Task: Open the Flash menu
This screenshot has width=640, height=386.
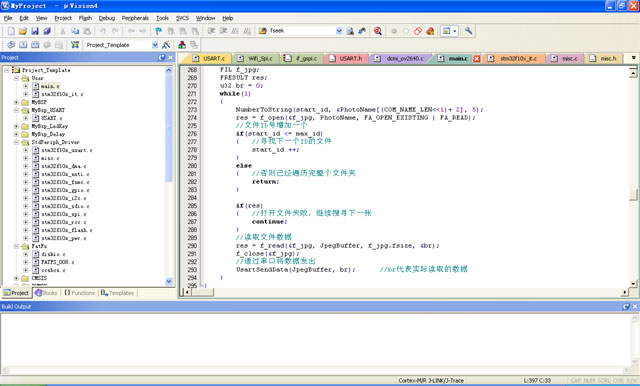Action: [85, 18]
